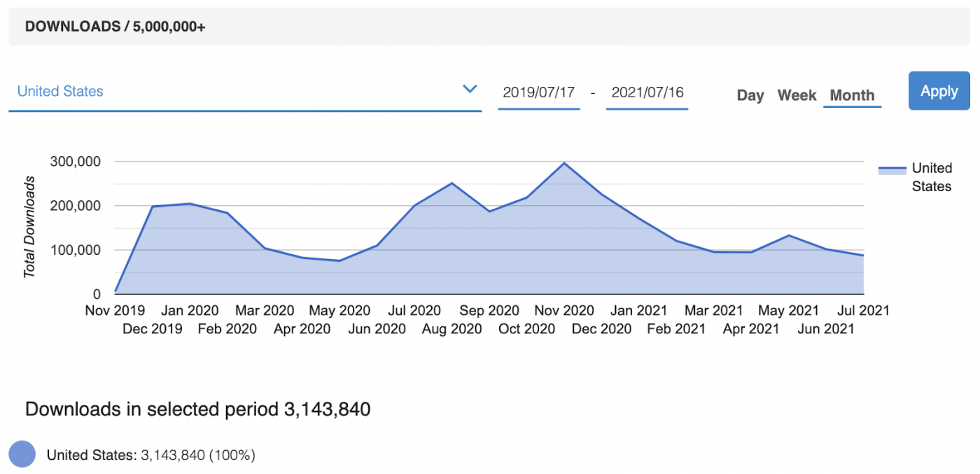Edit the end date 2021/07/16 field
Image resolution: width=980 pixels, height=474 pixels.
pos(647,92)
